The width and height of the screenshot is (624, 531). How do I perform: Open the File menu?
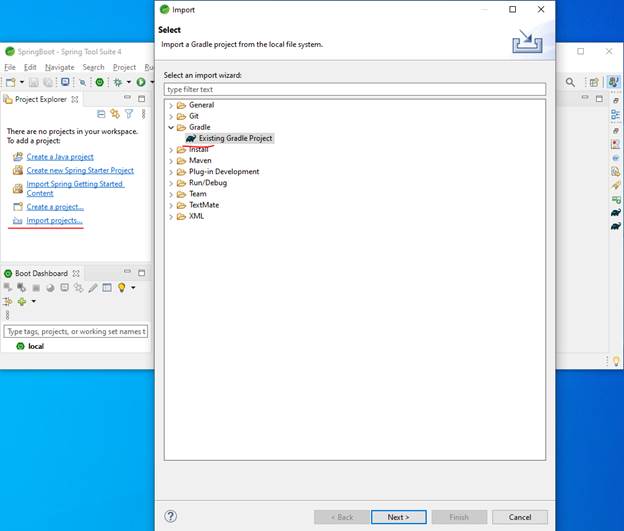[10, 67]
